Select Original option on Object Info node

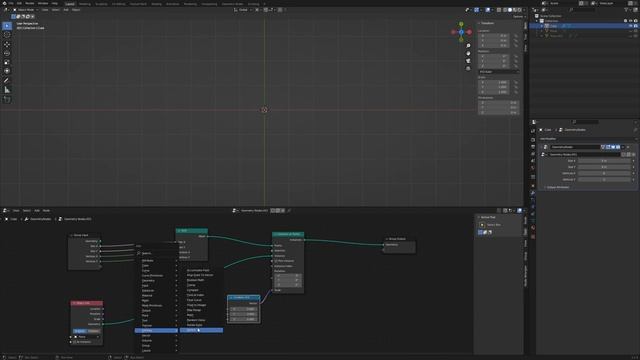coord(80,331)
